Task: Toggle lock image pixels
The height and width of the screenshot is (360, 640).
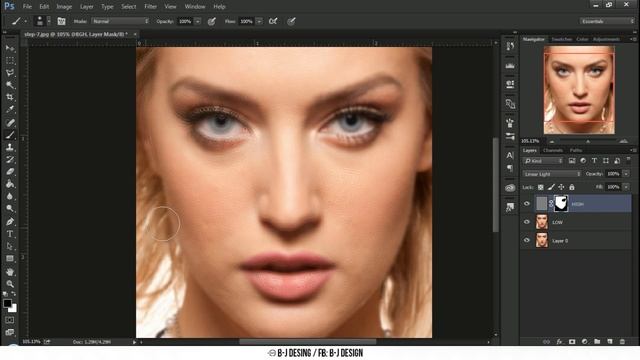Action: tap(551, 187)
